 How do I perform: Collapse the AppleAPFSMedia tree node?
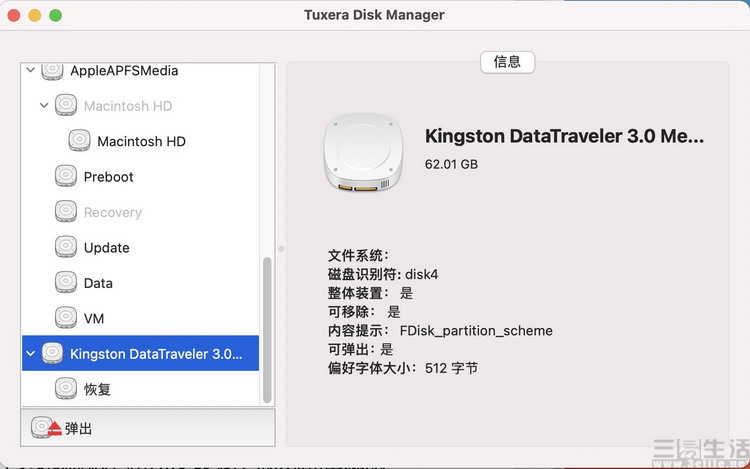click(31, 70)
